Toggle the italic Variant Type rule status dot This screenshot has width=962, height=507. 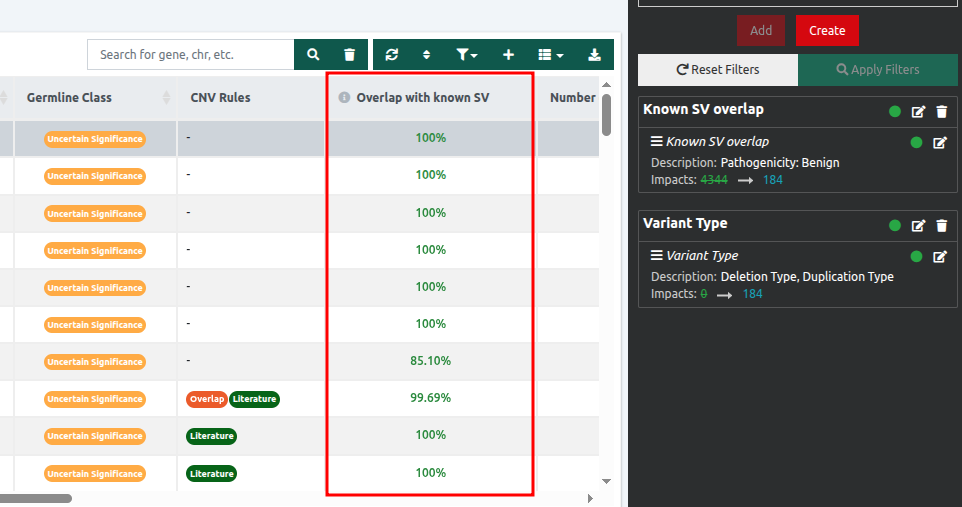coord(916,257)
